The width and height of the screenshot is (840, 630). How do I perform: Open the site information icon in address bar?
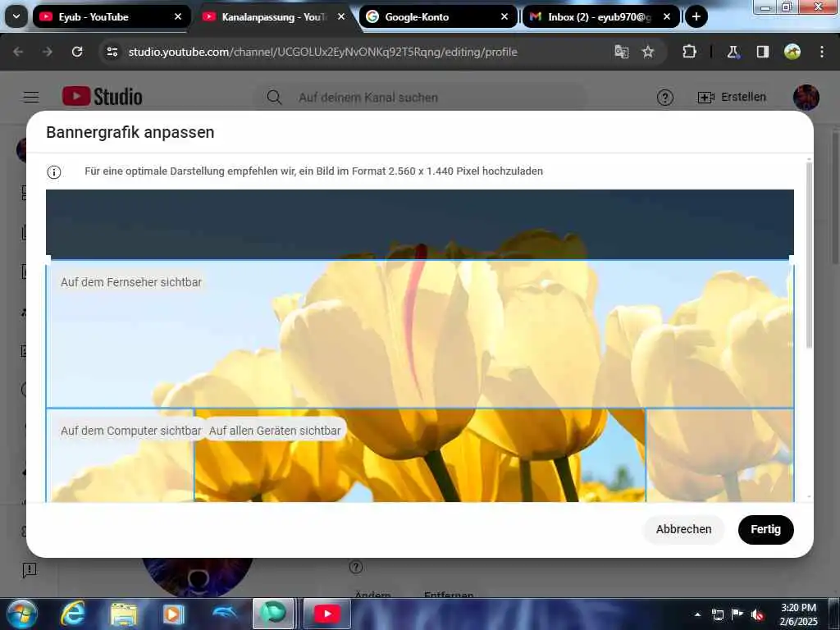tap(112, 52)
